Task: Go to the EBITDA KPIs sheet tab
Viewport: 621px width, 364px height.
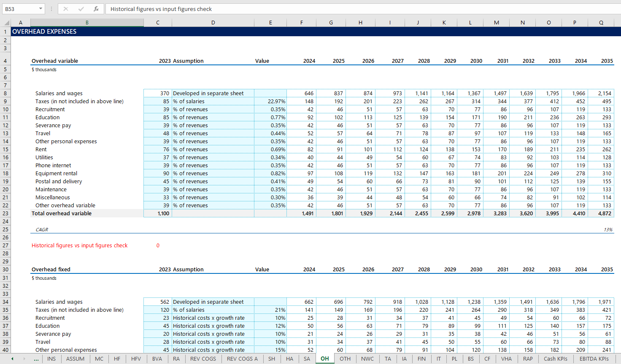Action: tap(594, 359)
